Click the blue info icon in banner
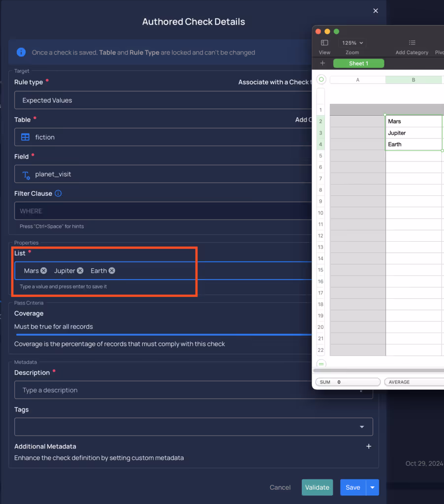Screen dimensions: 444x504 [x=21, y=52]
